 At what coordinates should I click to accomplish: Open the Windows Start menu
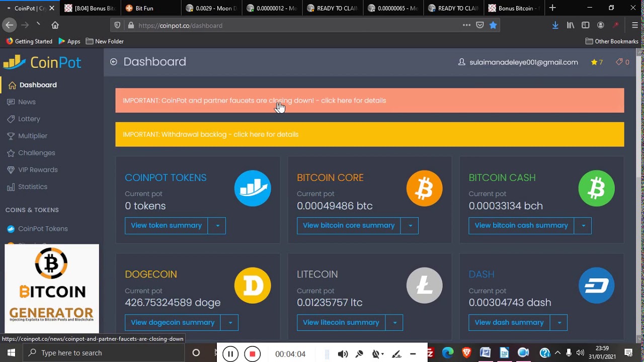coord(11,353)
